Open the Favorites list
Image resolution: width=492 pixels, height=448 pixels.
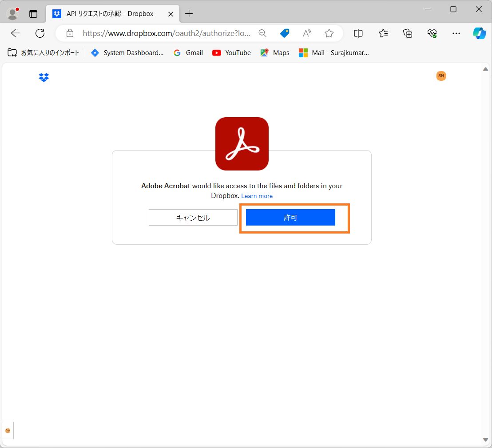383,33
